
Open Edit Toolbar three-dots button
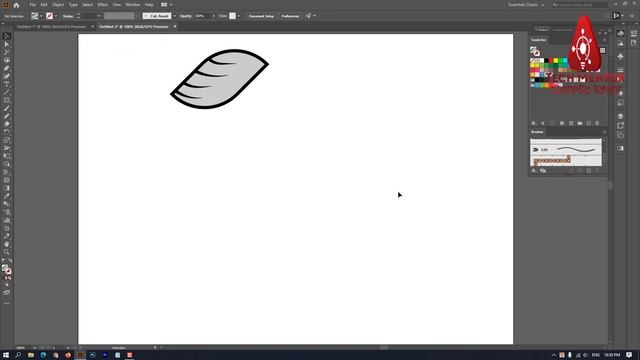click(7, 303)
